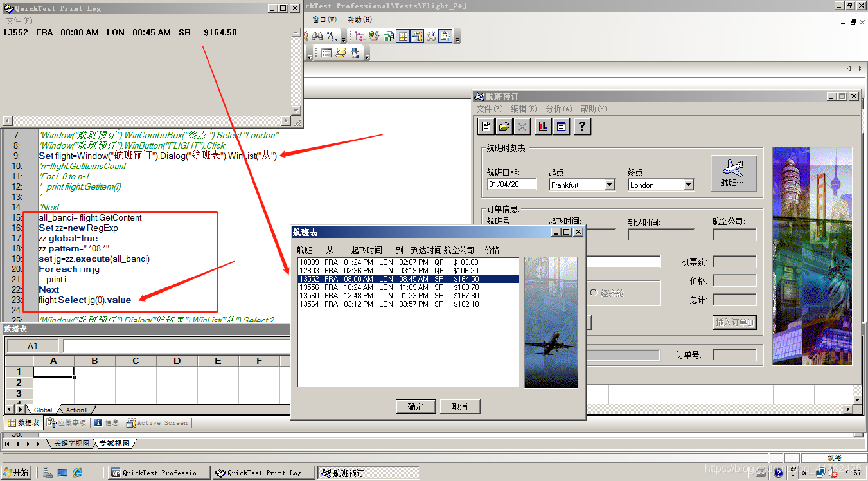Click the scroll checklist icon in second toolbar
Viewport: 868px width, 481px height.
click(x=341, y=53)
